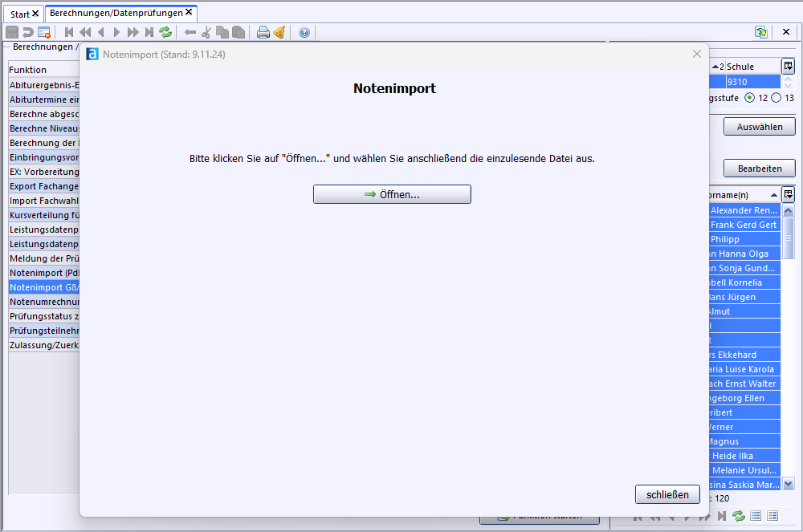Click the green refresh icon at the bottom right
This screenshot has width=803, height=532.
[x=739, y=516]
